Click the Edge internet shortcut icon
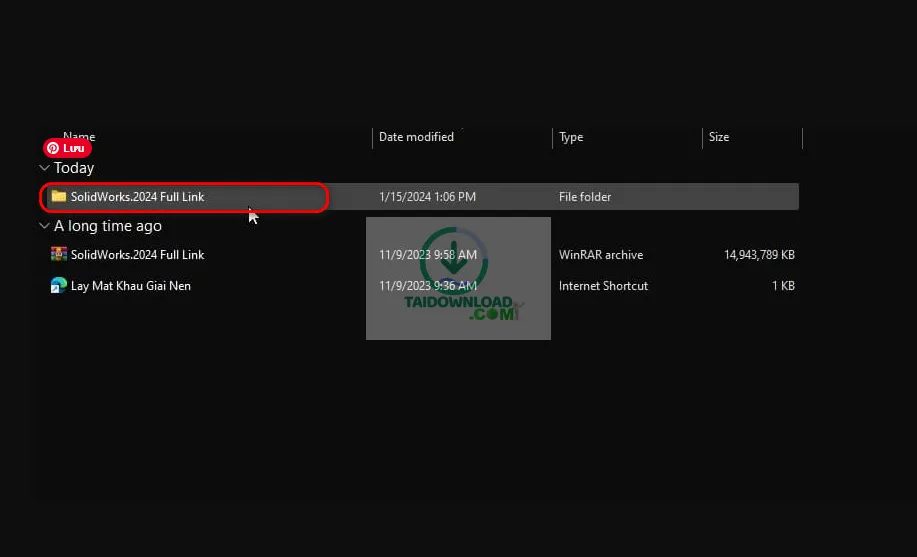917x557 pixels. tap(59, 286)
